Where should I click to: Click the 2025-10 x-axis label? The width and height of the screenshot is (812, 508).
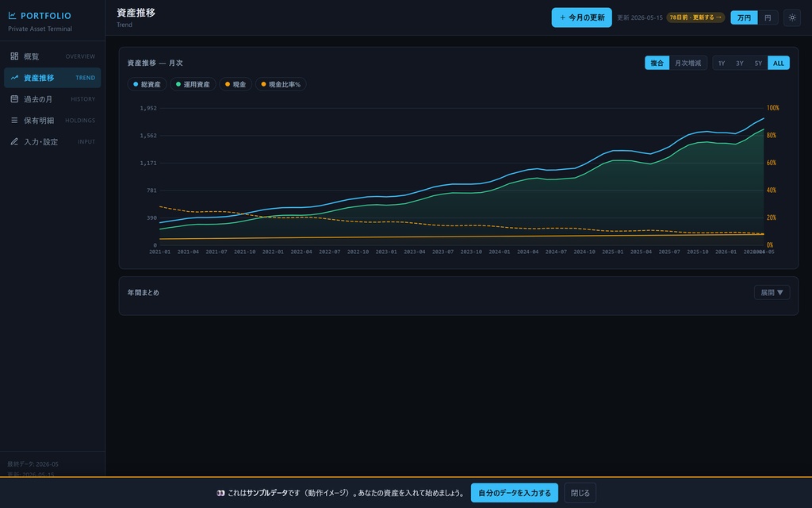click(x=698, y=252)
